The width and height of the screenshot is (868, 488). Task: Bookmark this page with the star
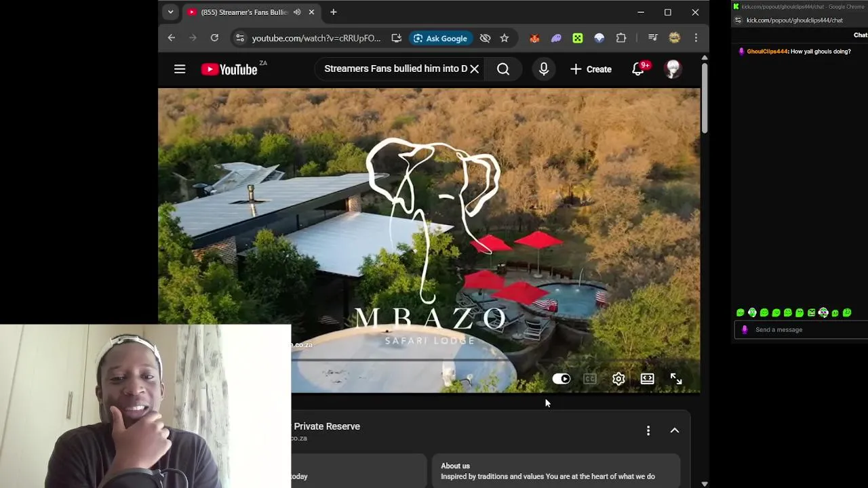pyautogui.click(x=505, y=39)
